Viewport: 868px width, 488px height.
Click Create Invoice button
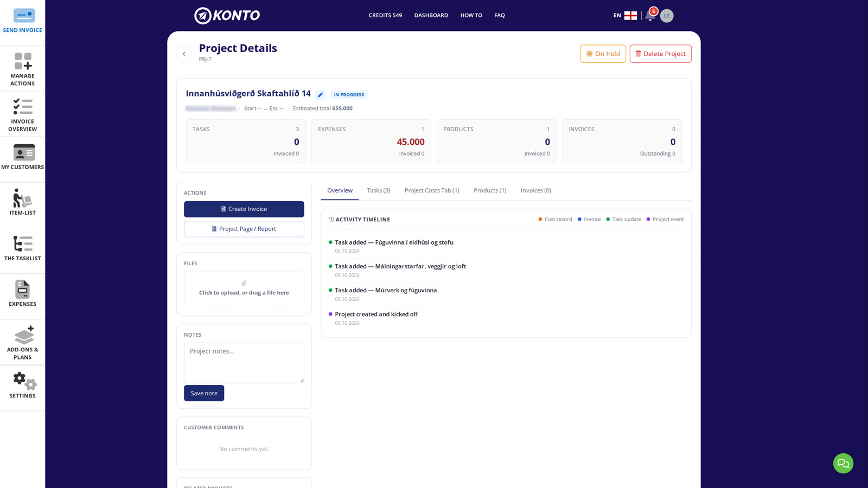(244, 209)
